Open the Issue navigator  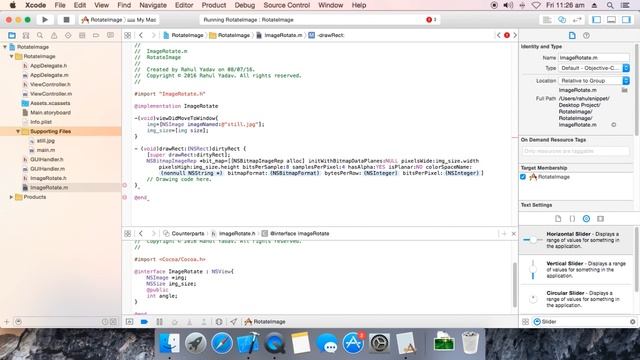(x=54, y=36)
